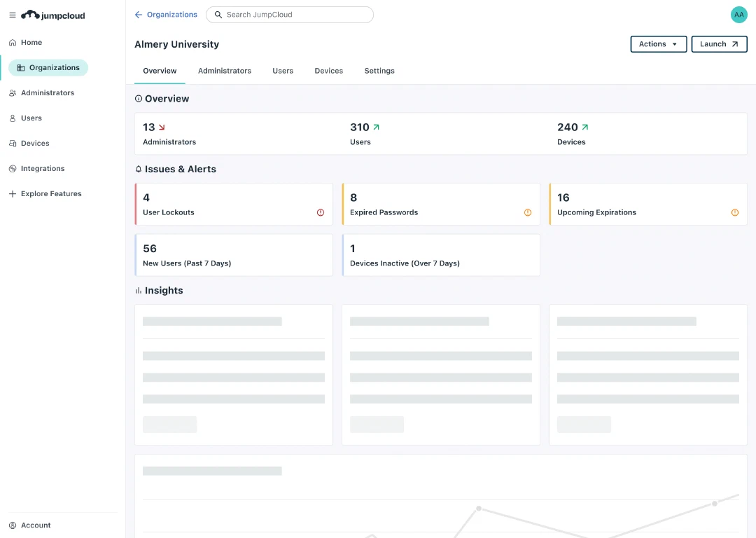Open the Expired Passwords card
This screenshot has width=756, height=538.
pyautogui.click(x=441, y=204)
